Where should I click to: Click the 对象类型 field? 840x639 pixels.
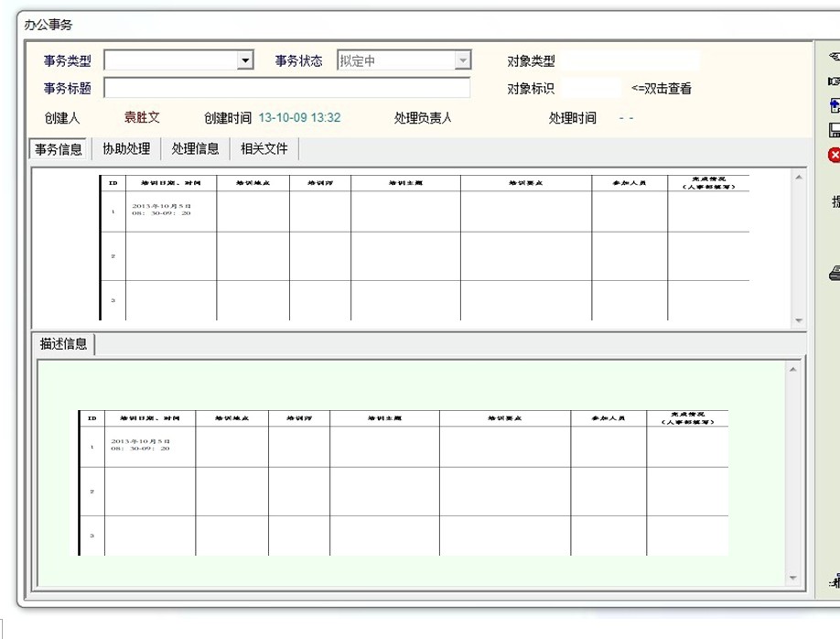(x=630, y=61)
